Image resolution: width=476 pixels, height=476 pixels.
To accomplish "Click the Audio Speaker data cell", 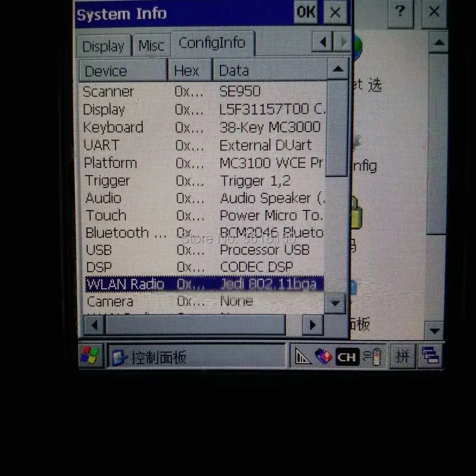I will 273,198.
